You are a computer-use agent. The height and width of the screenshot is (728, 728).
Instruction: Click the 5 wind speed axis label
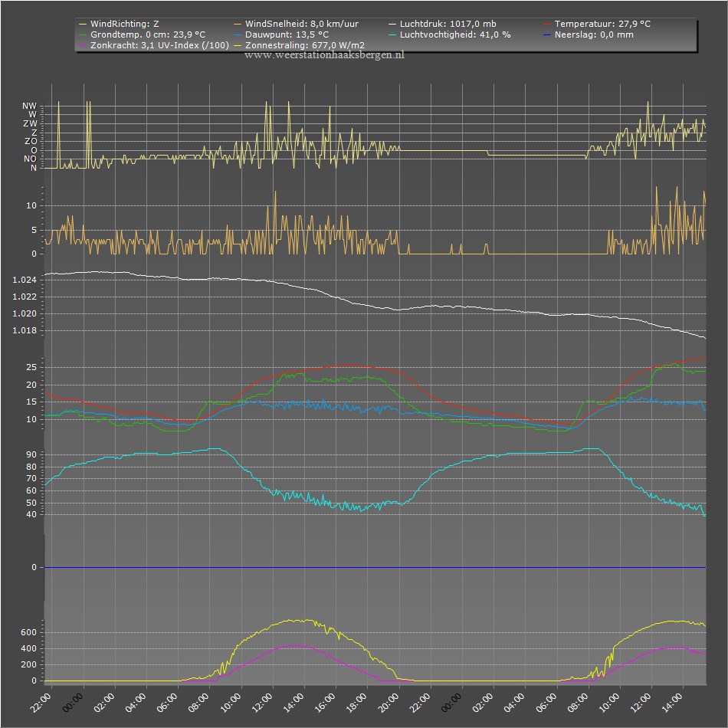click(34, 230)
